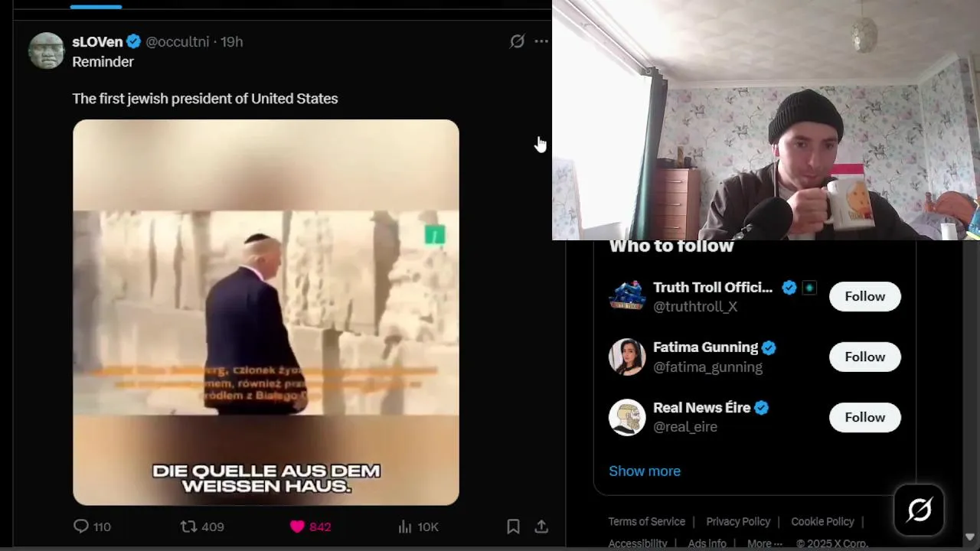
Task: Follow Real News Éire
Action: 865,417
